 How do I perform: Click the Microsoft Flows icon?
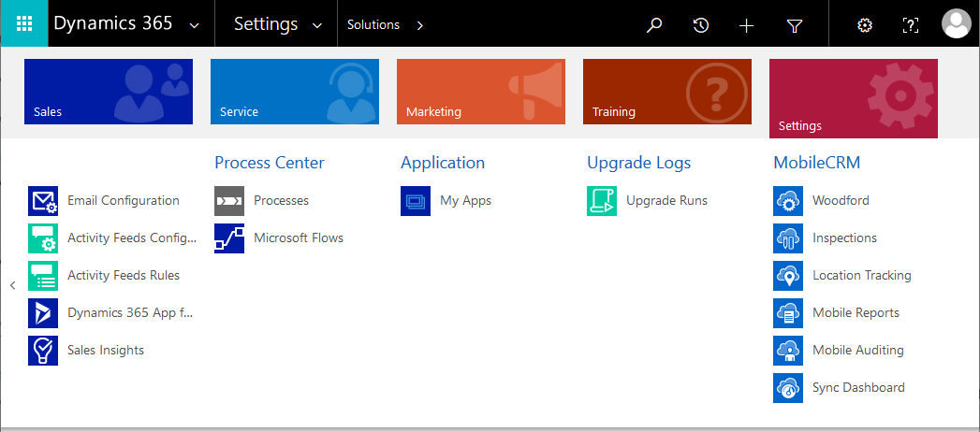click(229, 238)
